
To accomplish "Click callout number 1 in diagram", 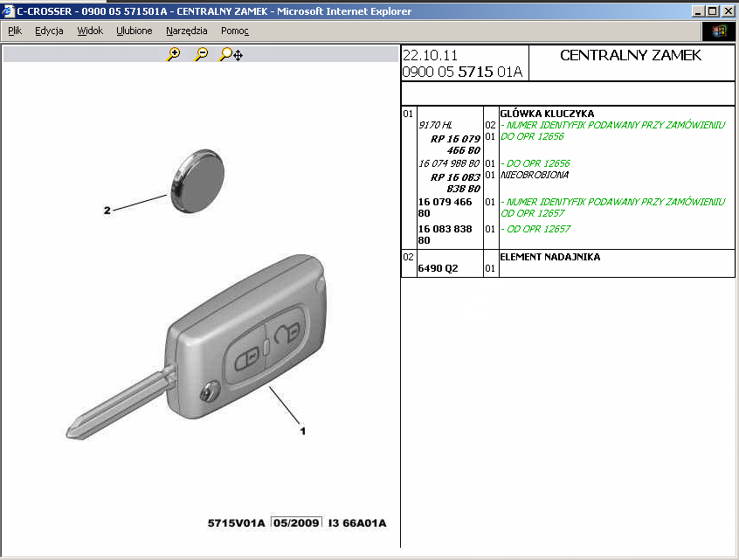I will pos(303,431).
